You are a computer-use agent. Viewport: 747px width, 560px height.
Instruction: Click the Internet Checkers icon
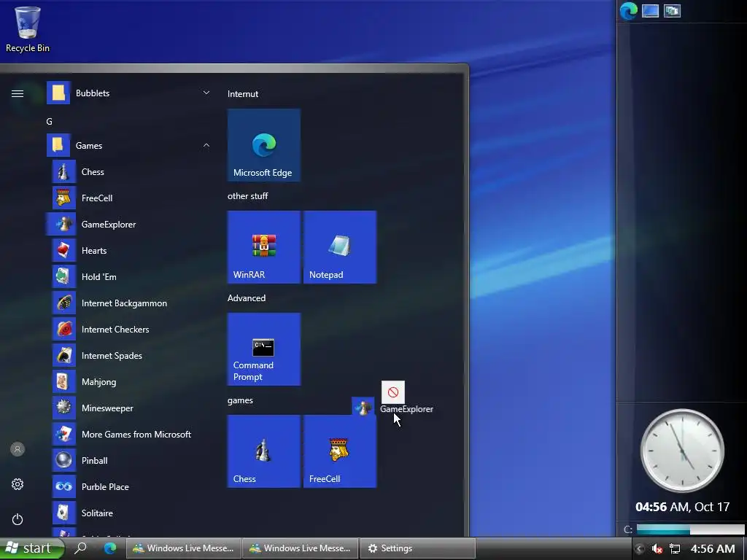pos(64,329)
